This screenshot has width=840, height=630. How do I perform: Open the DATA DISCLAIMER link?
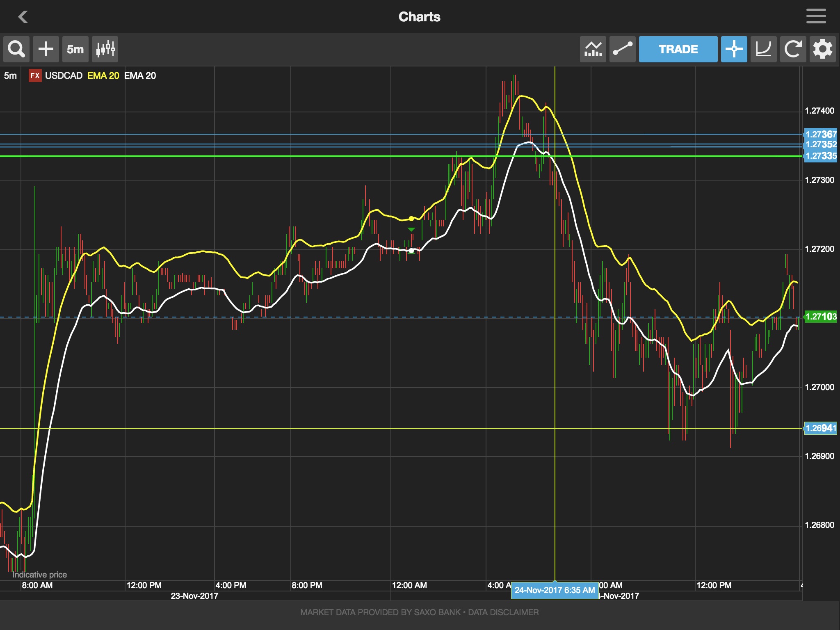[x=503, y=612]
